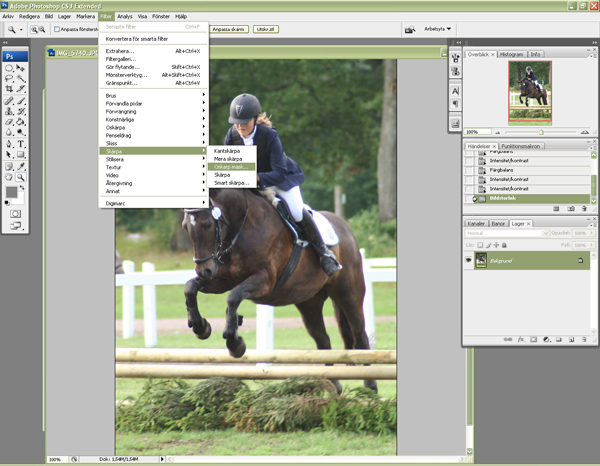Select the Brush tool
This screenshot has height=466, width=600.
[x=21, y=101]
